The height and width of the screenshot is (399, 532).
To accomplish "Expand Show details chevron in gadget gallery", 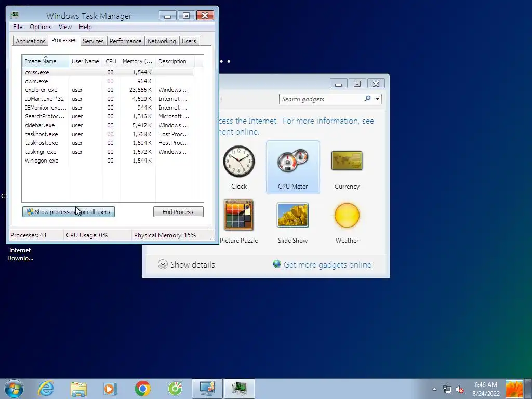I will [x=163, y=264].
